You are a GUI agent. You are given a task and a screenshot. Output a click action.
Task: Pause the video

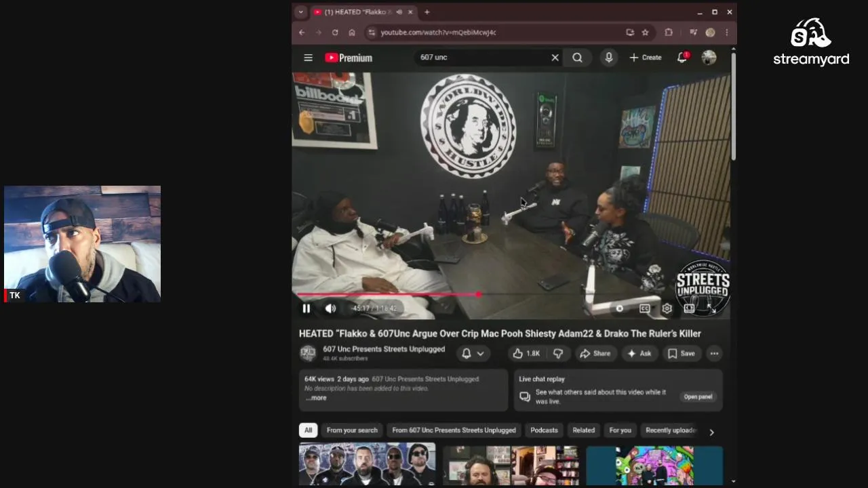306,308
